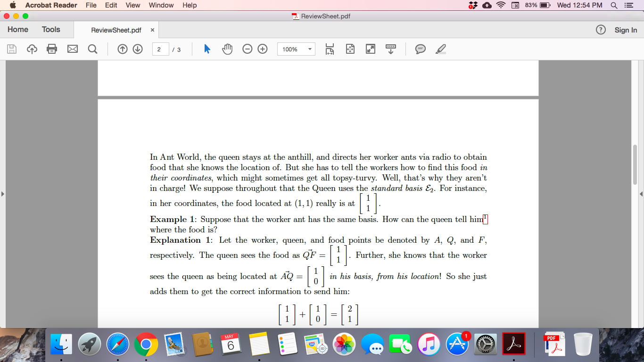644x362 pixels.
Task: Expand the right-side tools pane
Action: pos(640,193)
